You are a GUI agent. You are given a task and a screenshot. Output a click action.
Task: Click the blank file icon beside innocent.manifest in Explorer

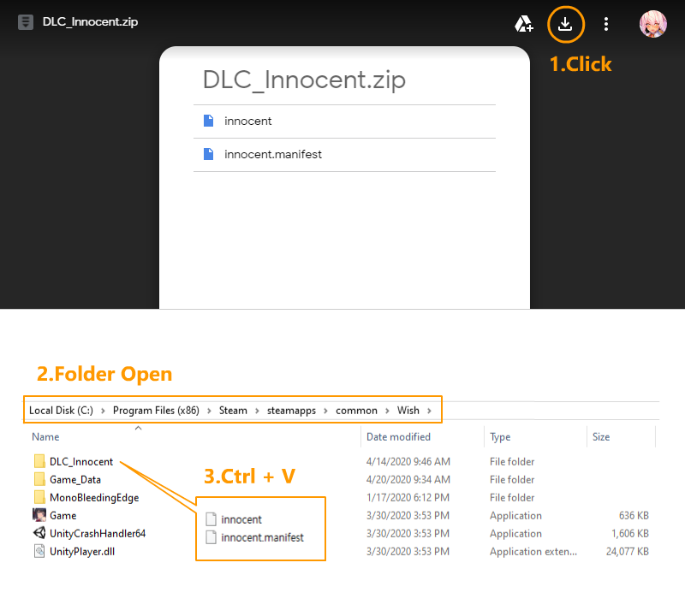point(211,537)
